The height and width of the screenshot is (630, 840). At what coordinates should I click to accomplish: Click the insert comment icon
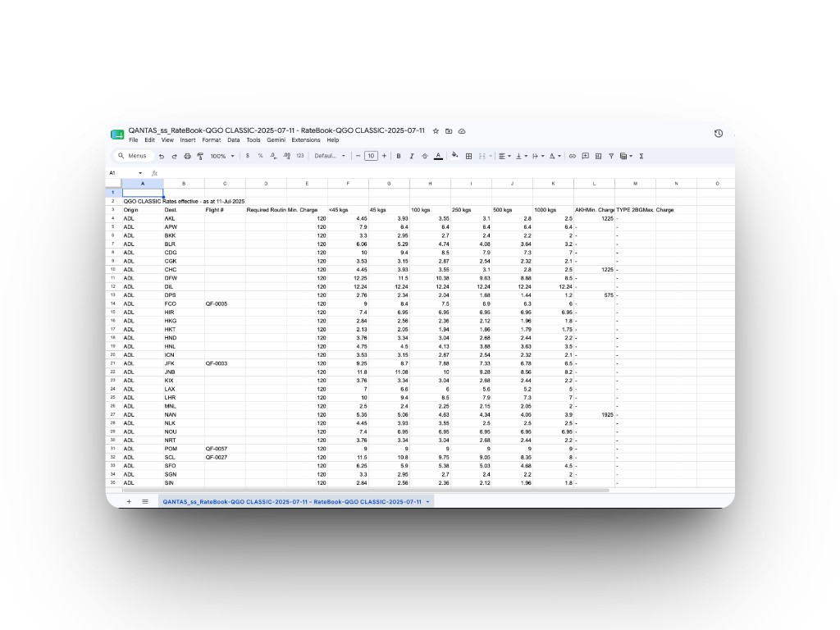pyautogui.click(x=586, y=156)
